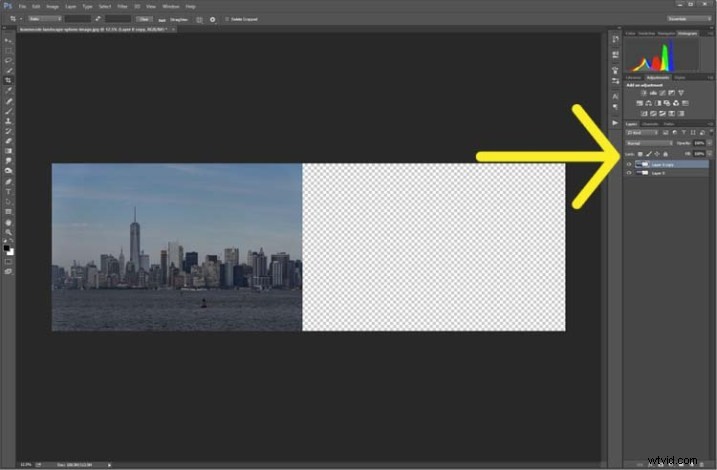This screenshot has width=717, height=470.
Task: Select the Move tool
Action: (8, 41)
